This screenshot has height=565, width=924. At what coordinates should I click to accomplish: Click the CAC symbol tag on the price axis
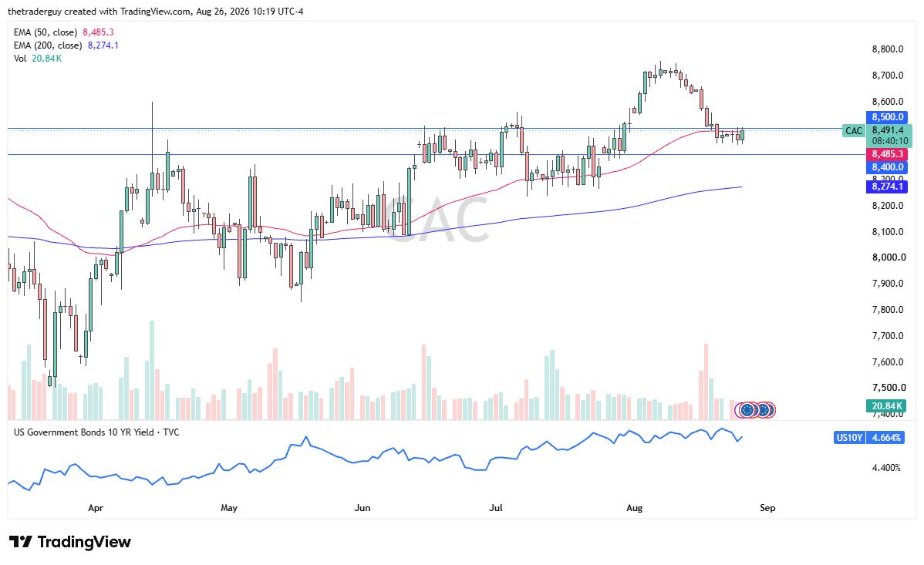[853, 131]
